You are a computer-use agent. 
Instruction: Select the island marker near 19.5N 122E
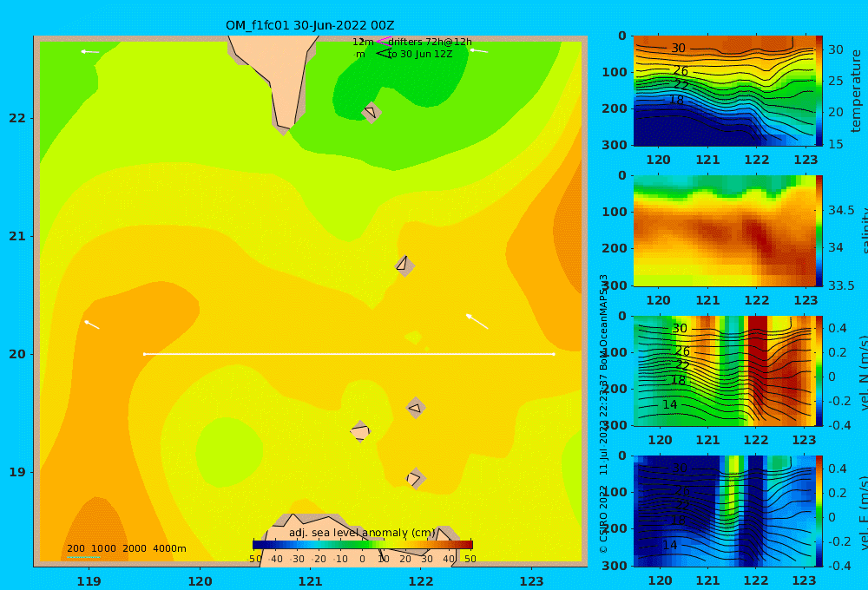[x=416, y=408]
